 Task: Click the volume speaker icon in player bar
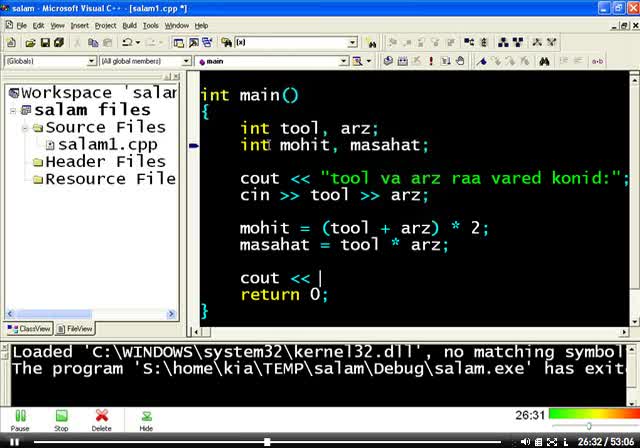(x=525, y=441)
